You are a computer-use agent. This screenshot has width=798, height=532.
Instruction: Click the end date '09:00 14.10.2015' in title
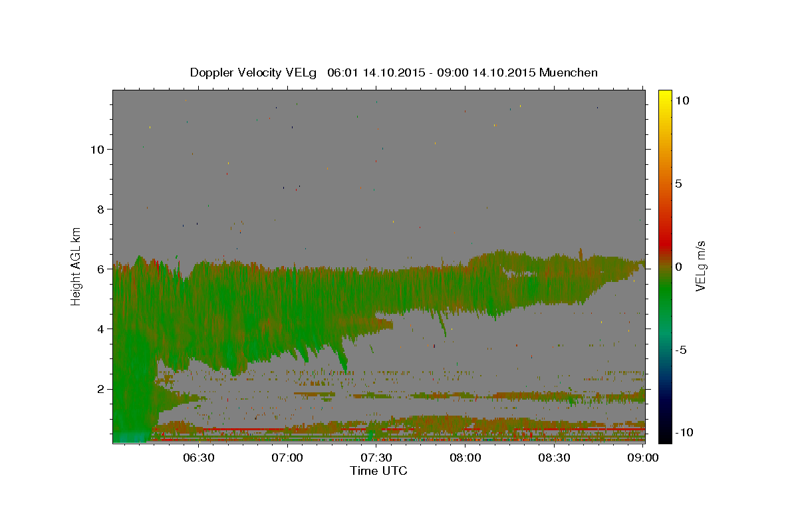486,72
